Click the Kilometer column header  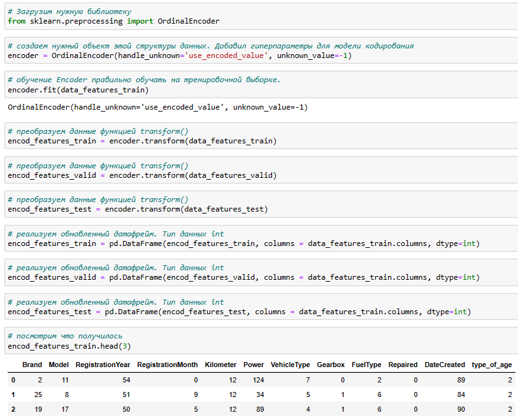tap(220, 365)
